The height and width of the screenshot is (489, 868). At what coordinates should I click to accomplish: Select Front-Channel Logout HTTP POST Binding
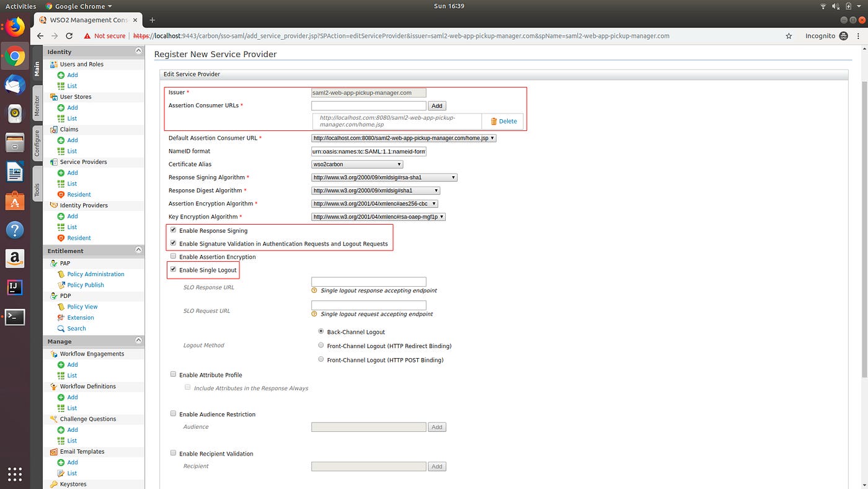click(x=321, y=359)
